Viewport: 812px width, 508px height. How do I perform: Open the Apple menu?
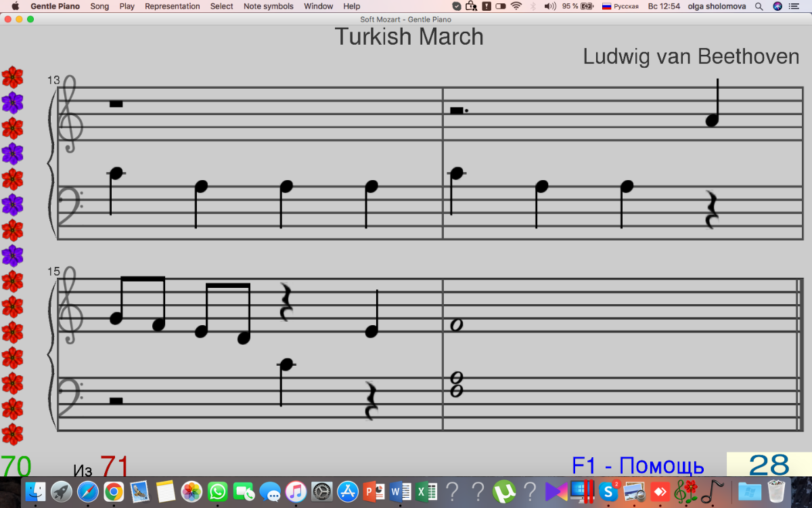coord(15,6)
